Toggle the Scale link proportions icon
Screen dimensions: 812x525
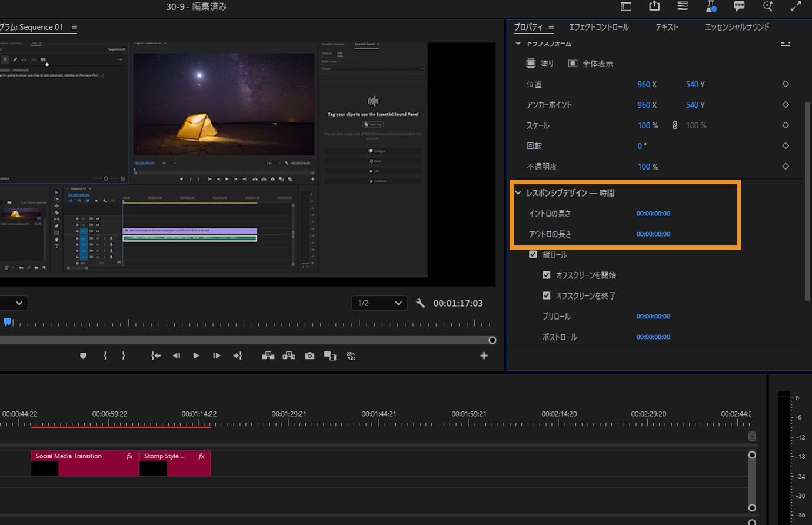[x=674, y=125]
